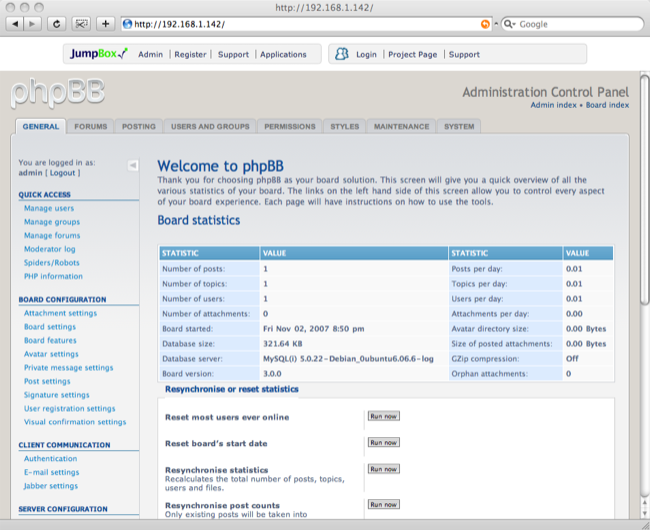Go back with the browser back arrow
This screenshot has width=650, height=530.
[x=15, y=24]
